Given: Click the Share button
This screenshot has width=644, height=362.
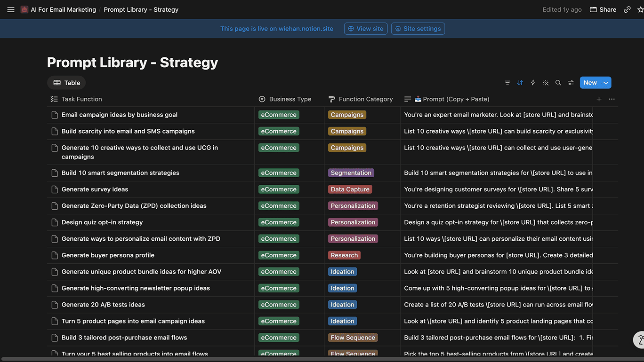Looking at the screenshot, I should click(603, 9).
